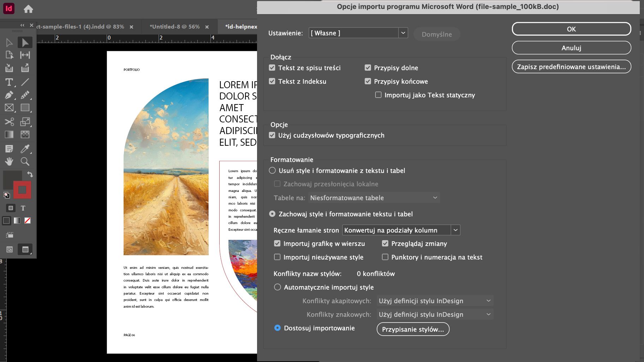644x362 pixels.
Task: Choose Dostosuj importowanie option
Action: pos(278,328)
